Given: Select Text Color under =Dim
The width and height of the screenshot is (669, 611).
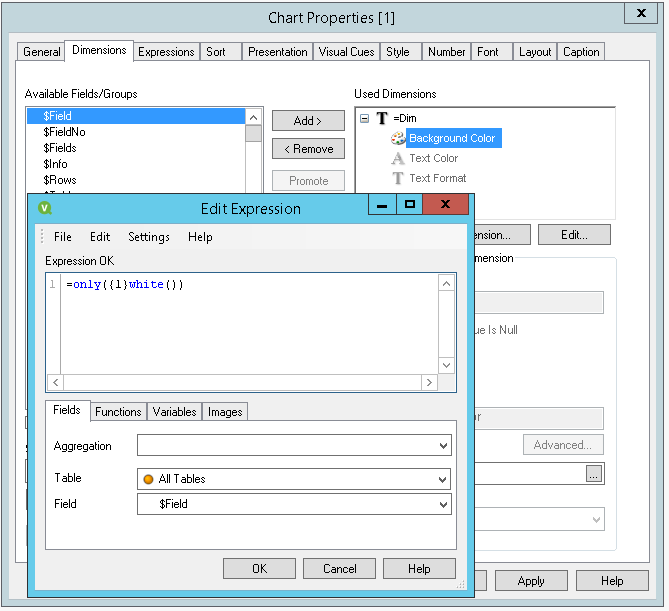Looking at the screenshot, I should pyautogui.click(x=433, y=158).
